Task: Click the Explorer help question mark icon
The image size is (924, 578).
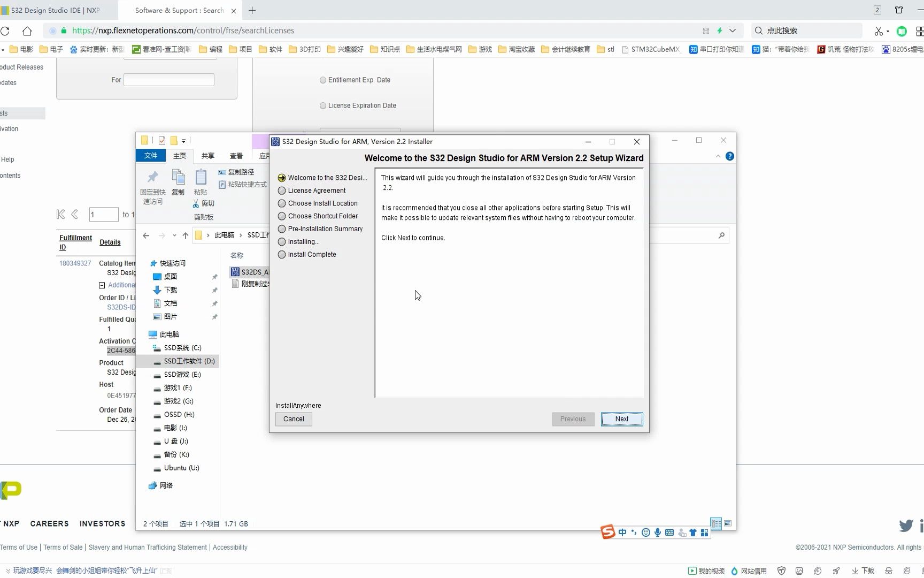Action: [x=729, y=156]
